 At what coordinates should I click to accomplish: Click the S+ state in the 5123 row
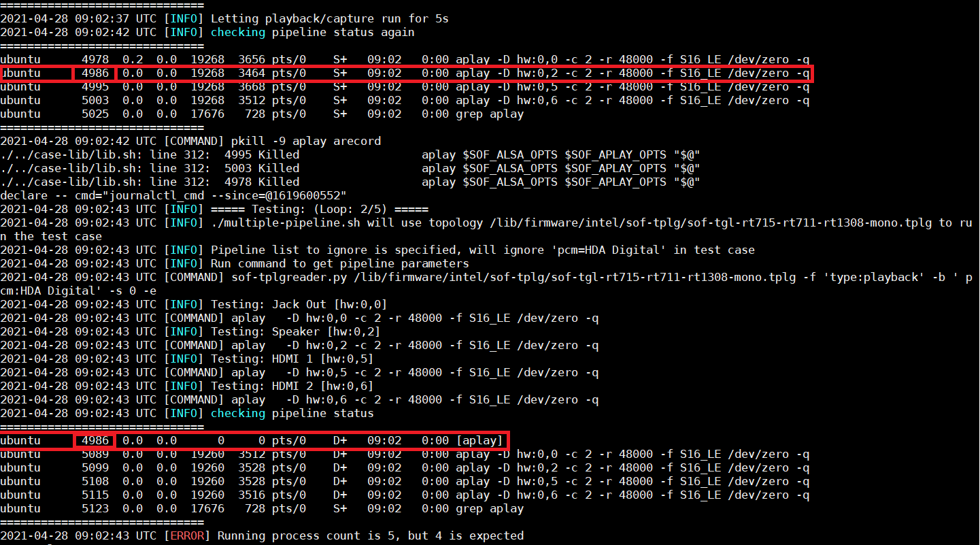pos(340,509)
